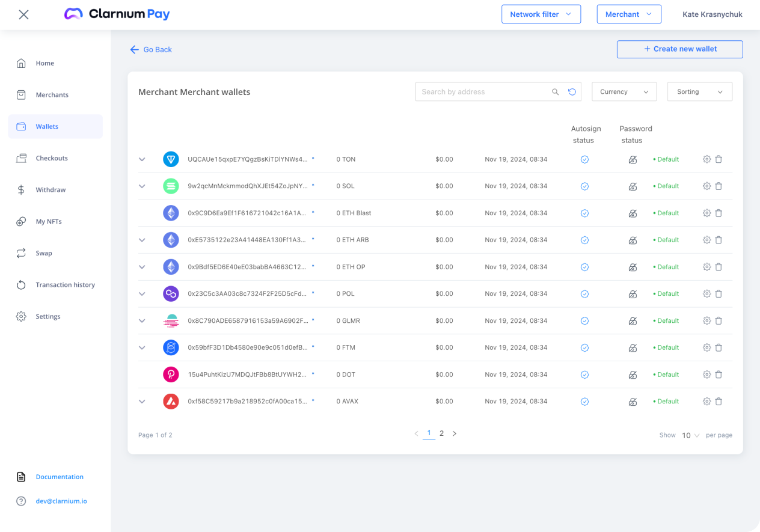
Task: Open settings for the TON wallet
Action: (706, 159)
